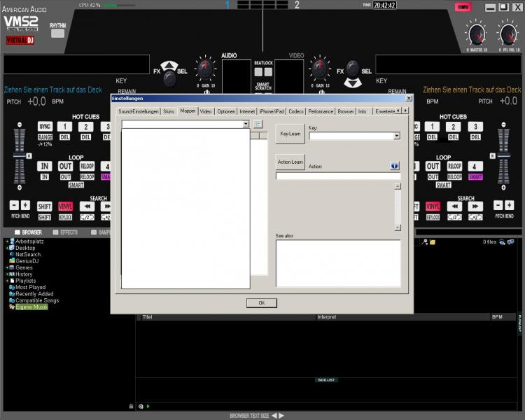Expand the Playlists tree node
Image resolution: width=525 pixels, height=420 pixels.
(x=7, y=281)
